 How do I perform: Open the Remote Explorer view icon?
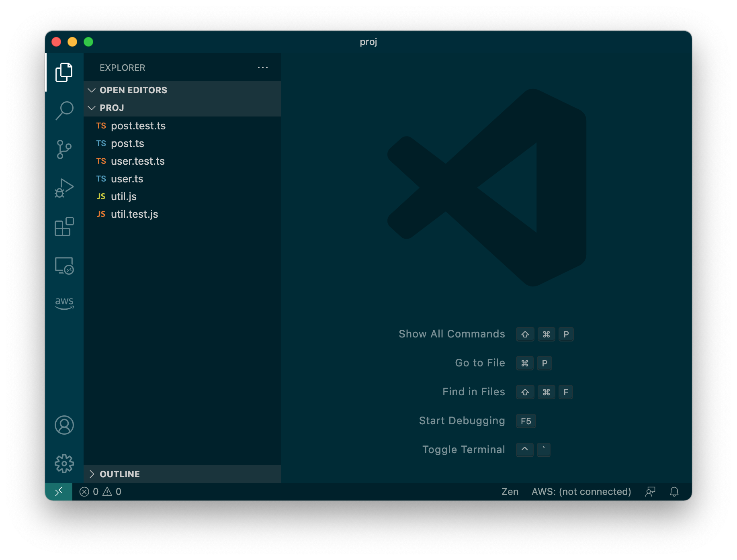(x=64, y=266)
